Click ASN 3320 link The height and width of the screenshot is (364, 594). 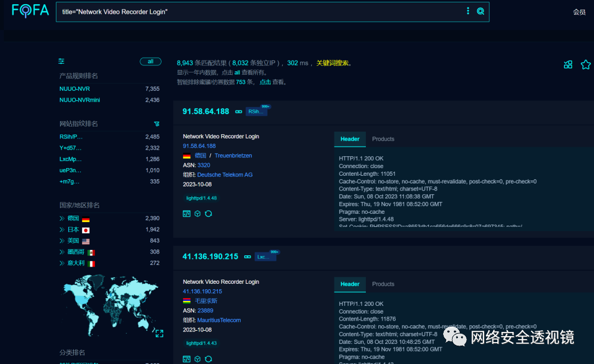point(204,165)
